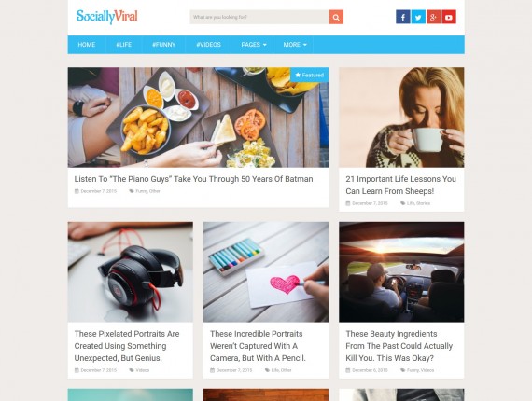
Task: Open 'Listen To The Piano Guys' article title
Action: (193, 179)
